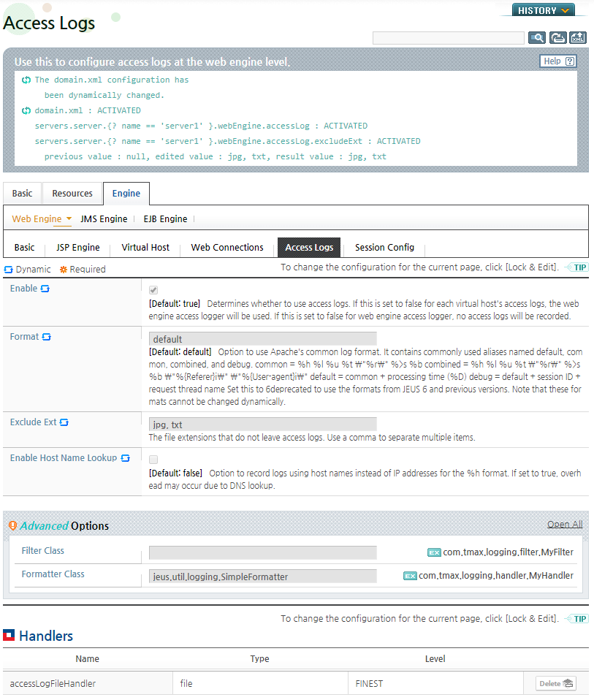Open the JSP Engine sub-tab
The image size is (594, 700).
click(x=78, y=248)
